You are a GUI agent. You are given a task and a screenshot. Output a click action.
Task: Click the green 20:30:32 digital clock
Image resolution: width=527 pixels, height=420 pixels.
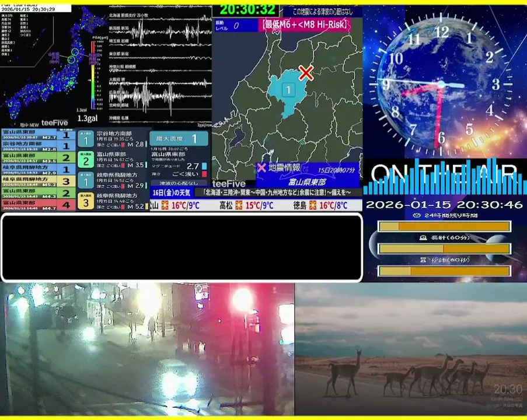(247, 9)
